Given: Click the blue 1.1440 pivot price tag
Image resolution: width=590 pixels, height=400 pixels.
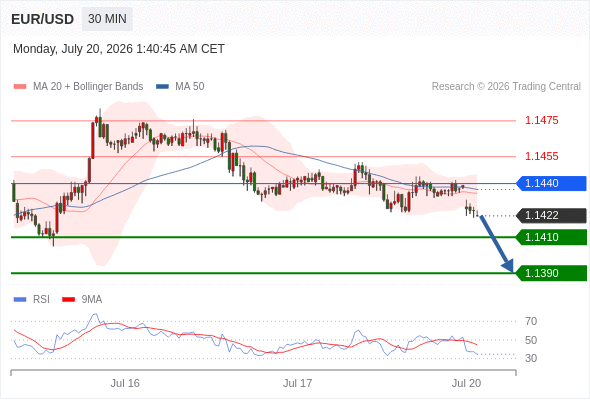Looking at the screenshot, I should pos(551,184).
